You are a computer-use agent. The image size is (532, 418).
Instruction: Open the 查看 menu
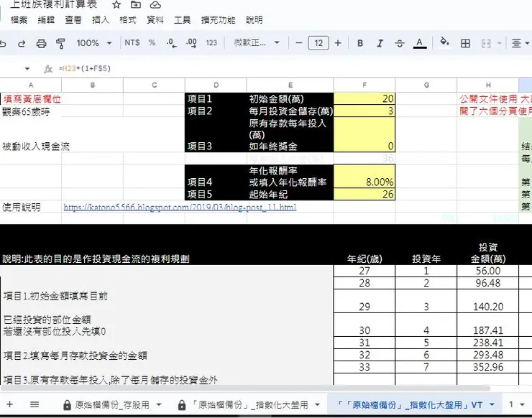73,20
